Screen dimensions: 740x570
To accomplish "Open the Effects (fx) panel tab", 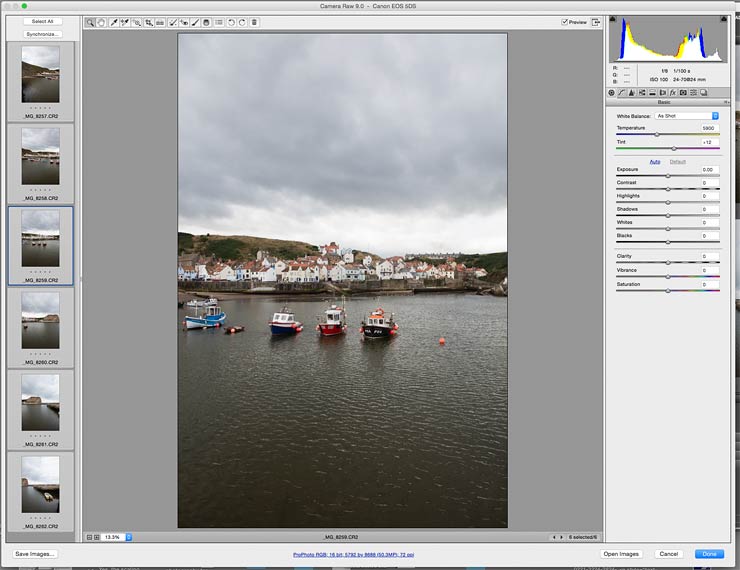I will pyautogui.click(x=673, y=93).
